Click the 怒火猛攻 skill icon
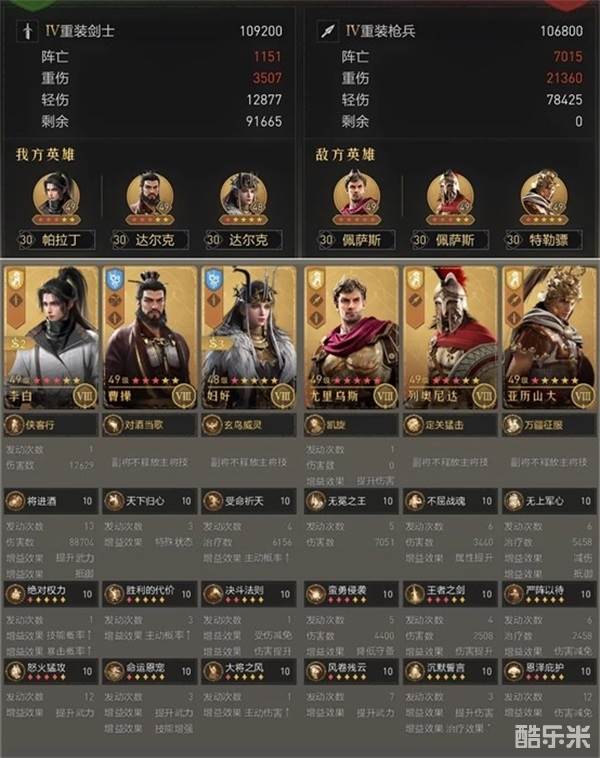The height and width of the screenshot is (758, 600). coord(15,671)
